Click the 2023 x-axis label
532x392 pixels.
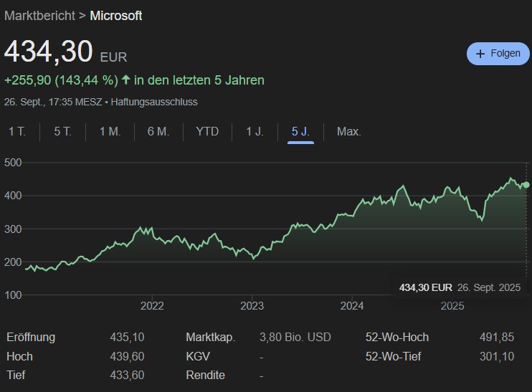252,306
